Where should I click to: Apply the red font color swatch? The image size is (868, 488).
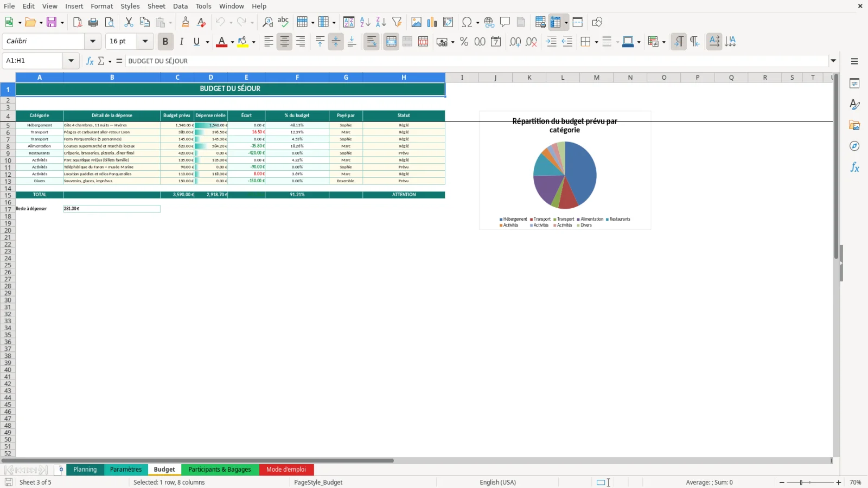pyautogui.click(x=221, y=42)
